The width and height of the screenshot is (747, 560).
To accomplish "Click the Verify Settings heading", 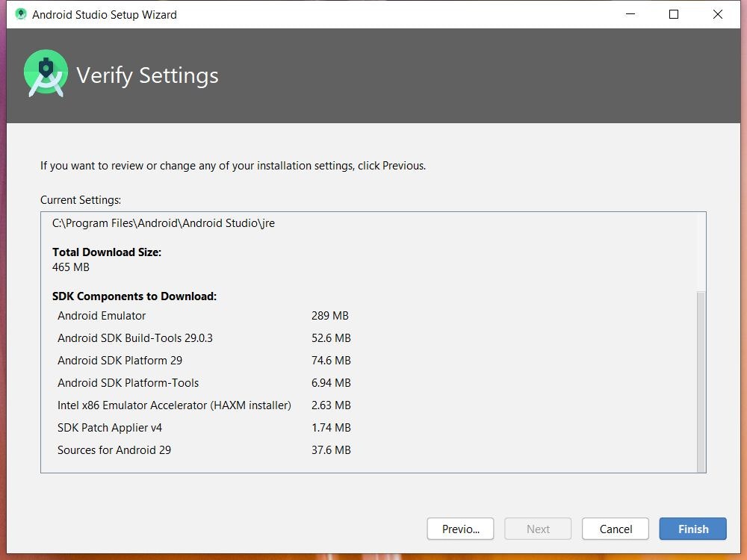I will 147,75.
